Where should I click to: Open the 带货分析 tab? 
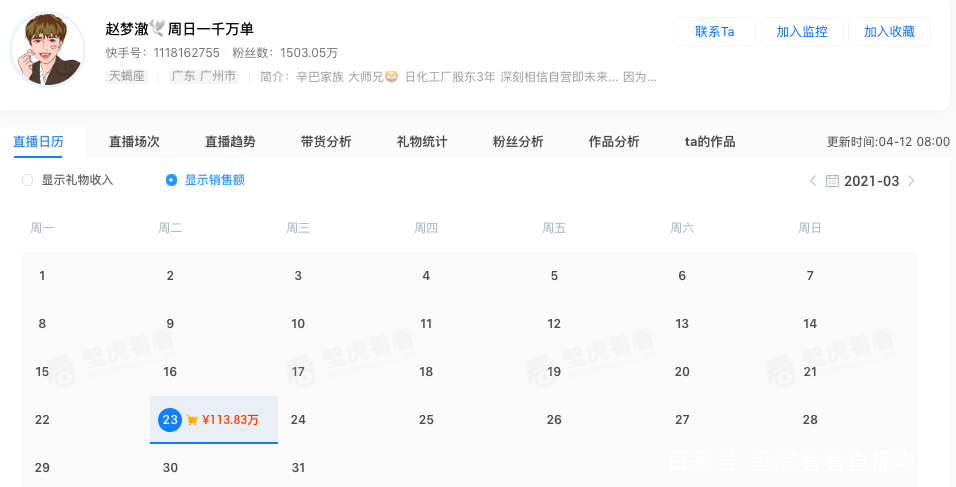(x=326, y=142)
